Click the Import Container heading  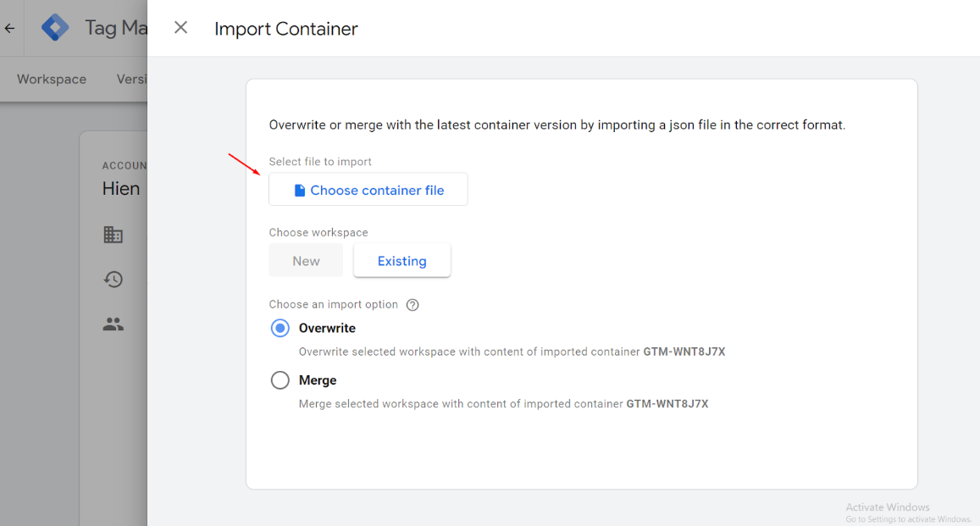[x=286, y=29]
